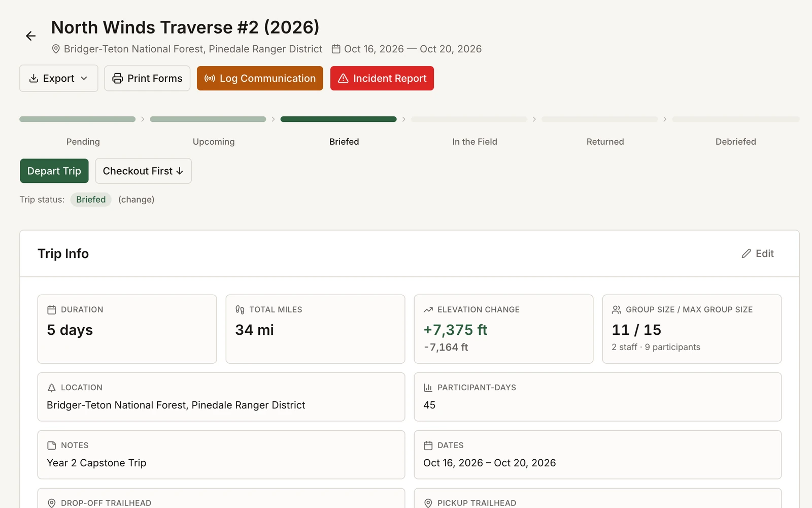Viewport: 812px width, 508px height.
Task: Click the pin icon by Pickup Trailhead
Action: pyautogui.click(x=428, y=503)
